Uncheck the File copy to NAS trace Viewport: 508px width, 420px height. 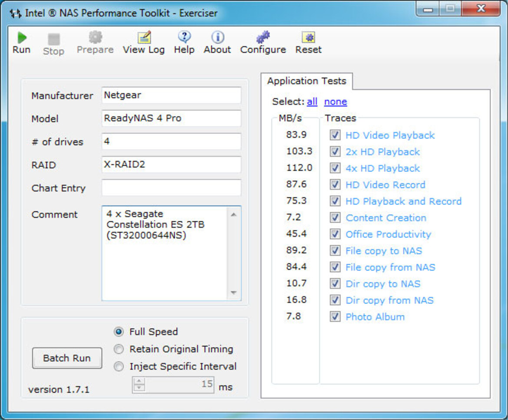coord(335,250)
